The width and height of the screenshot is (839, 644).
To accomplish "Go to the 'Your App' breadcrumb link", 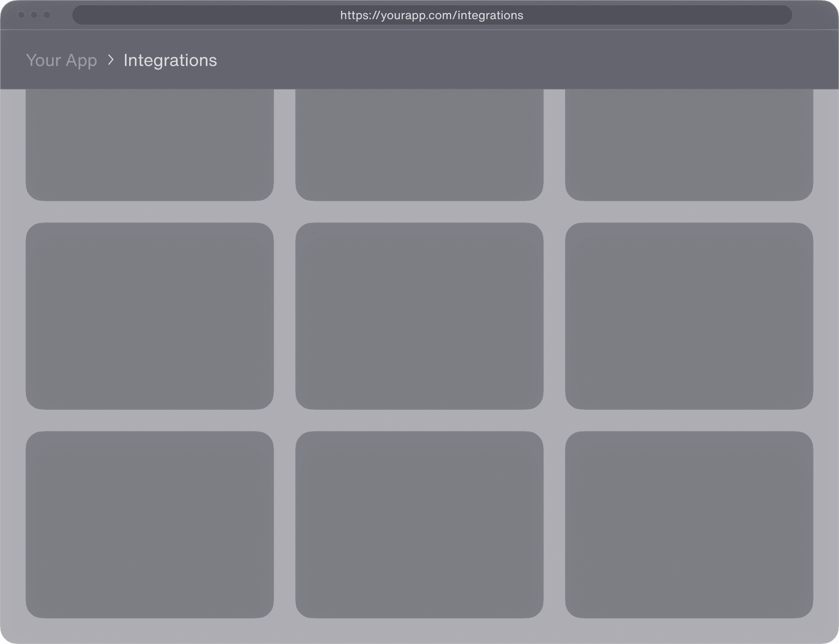I will click(x=61, y=60).
